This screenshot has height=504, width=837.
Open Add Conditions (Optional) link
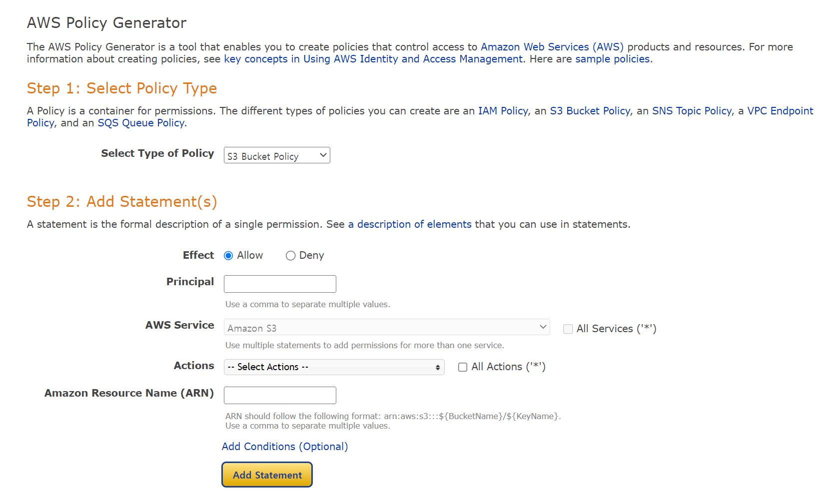(x=285, y=447)
